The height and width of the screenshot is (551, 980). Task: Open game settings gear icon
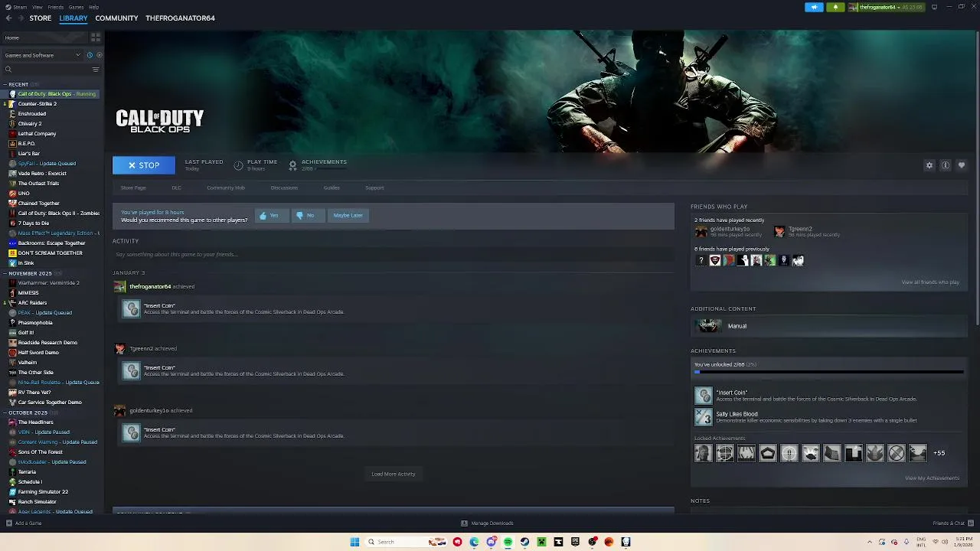929,165
